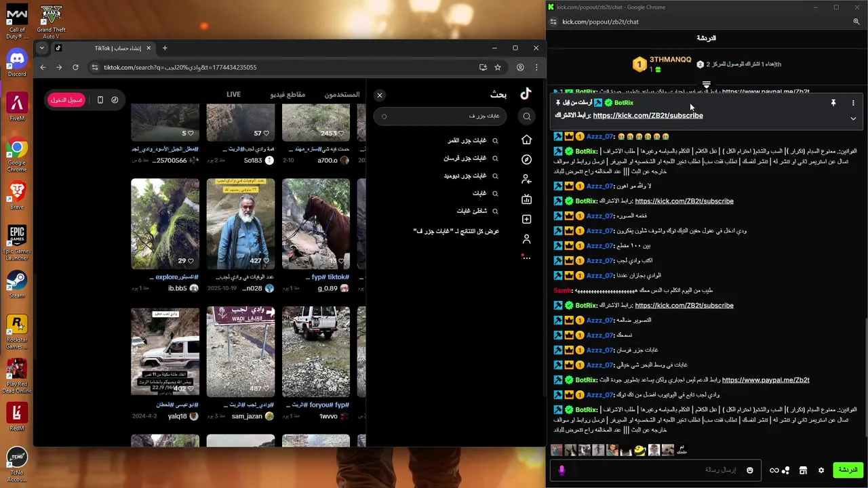Open the TikTok Home icon in sidebar
Screen dimensions: 868x488
pos(526,140)
